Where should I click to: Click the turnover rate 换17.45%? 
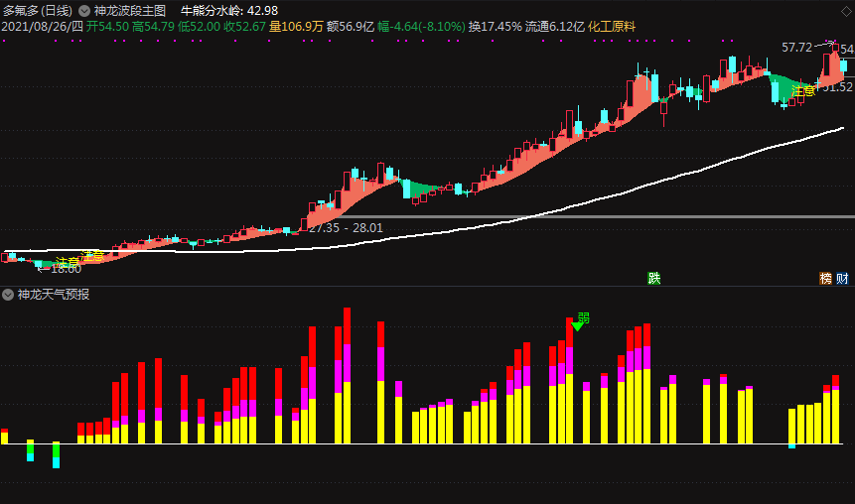[496, 27]
